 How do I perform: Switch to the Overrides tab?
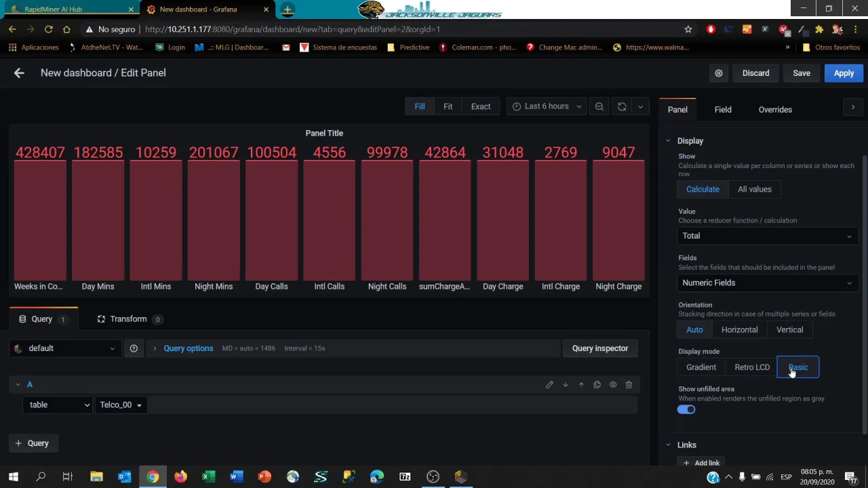775,110
